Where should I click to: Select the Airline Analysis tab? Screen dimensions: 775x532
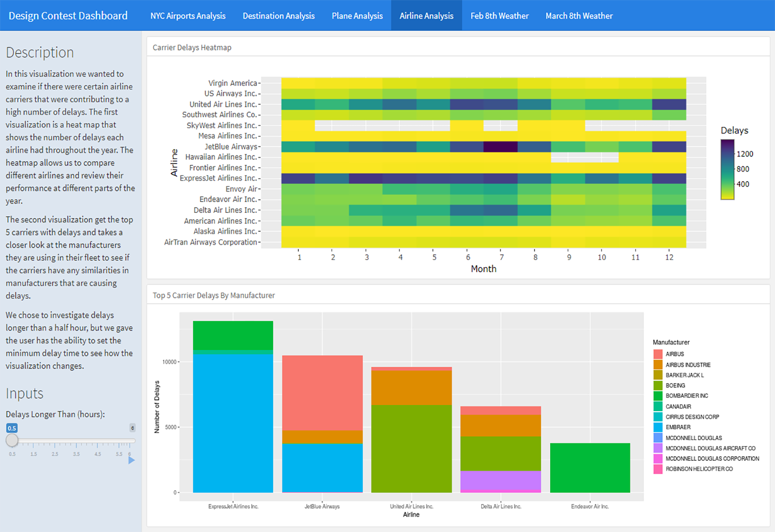coord(426,15)
